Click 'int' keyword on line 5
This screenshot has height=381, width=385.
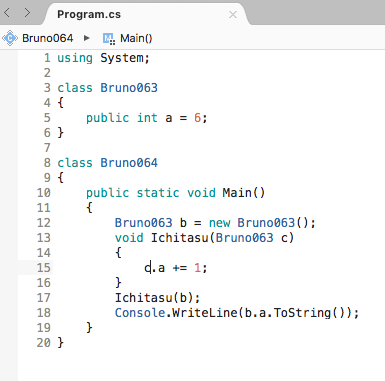click(x=147, y=118)
